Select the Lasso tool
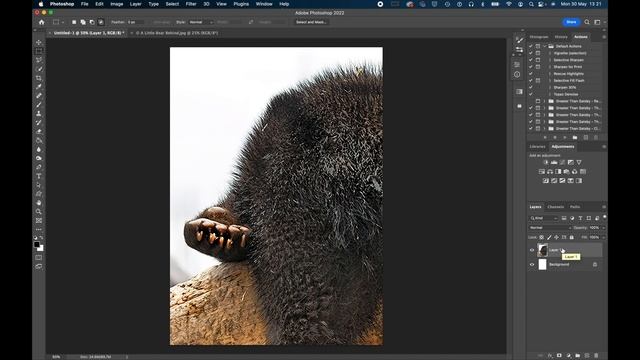 coord(39,60)
